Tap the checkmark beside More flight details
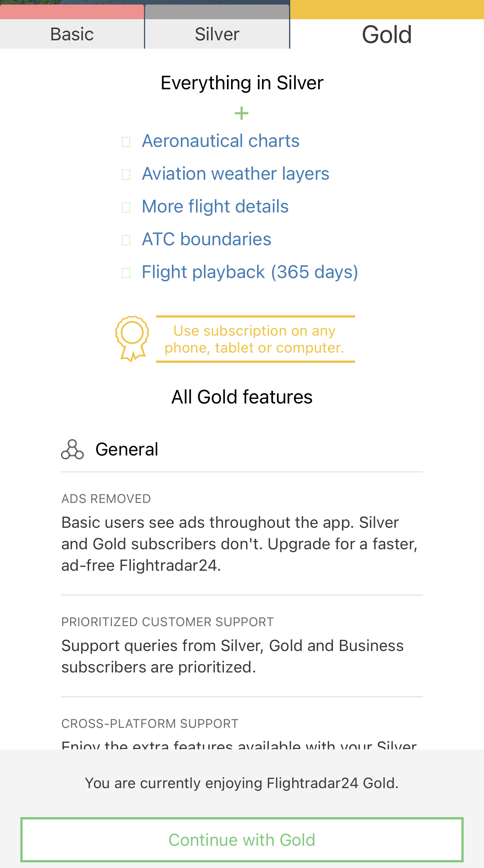This screenshot has height=868, width=484. point(126,208)
